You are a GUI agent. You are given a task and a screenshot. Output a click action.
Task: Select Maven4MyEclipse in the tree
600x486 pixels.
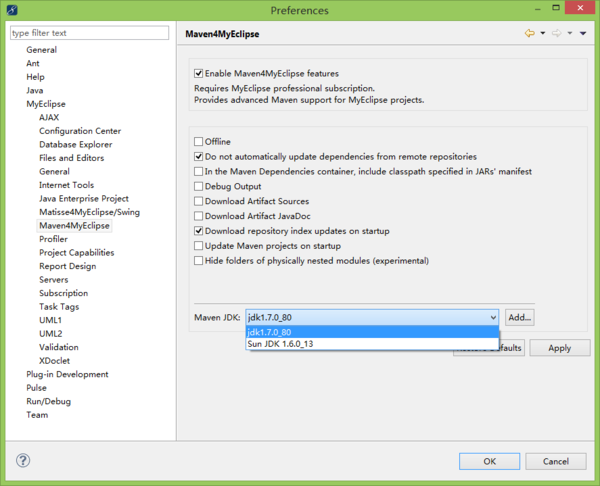point(74,225)
